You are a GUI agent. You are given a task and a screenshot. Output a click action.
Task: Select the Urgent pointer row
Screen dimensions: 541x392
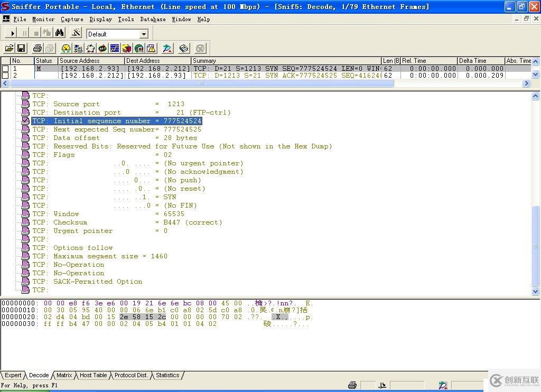[x=100, y=230]
